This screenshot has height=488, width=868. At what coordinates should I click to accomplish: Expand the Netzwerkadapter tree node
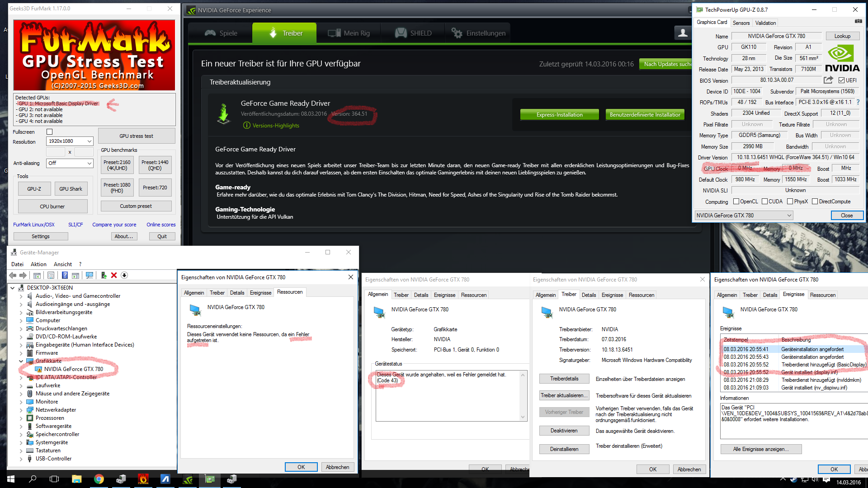point(21,410)
